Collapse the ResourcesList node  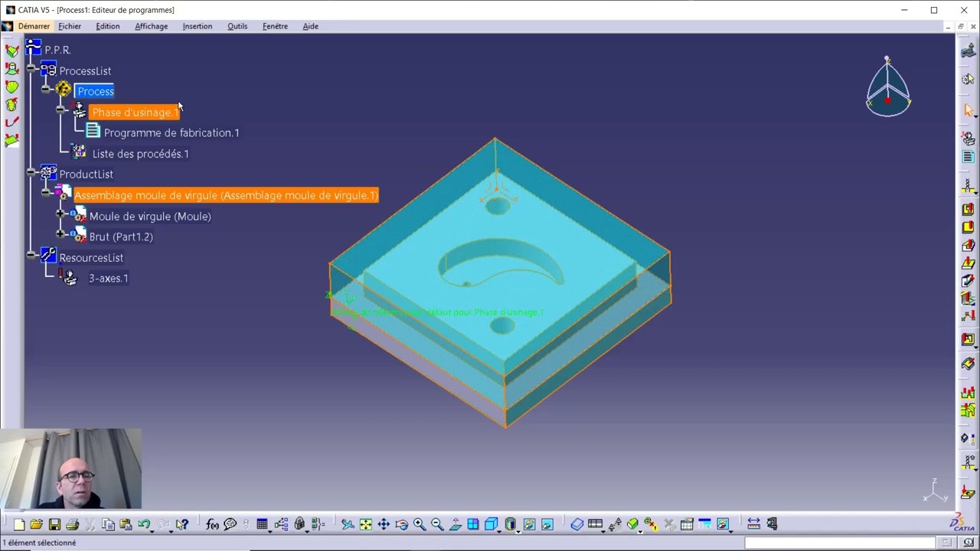click(x=32, y=255)
